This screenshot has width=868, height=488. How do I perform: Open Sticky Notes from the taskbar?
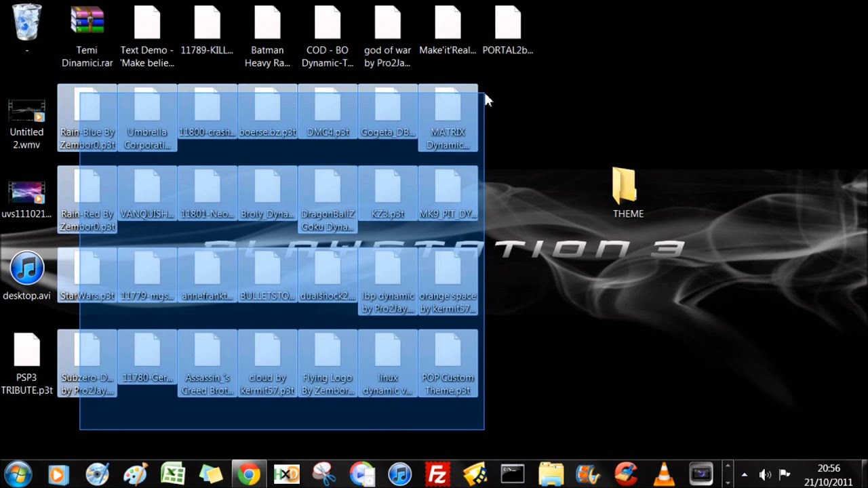click(x=210, y=474)
